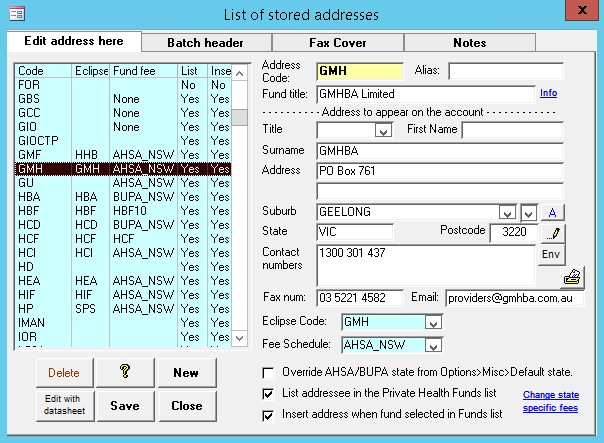Click the Alias input field
This screenshot has width=604, height=443.
[x=506, y=71]
